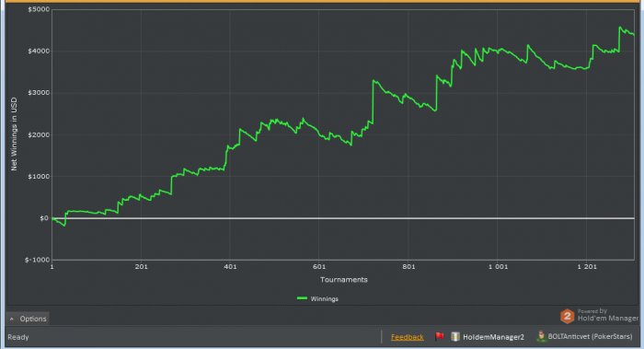The height and width of the screenshot is (349, 644).
Task: Click the Net Winnings in USD axis title
Action: point(14,134)
